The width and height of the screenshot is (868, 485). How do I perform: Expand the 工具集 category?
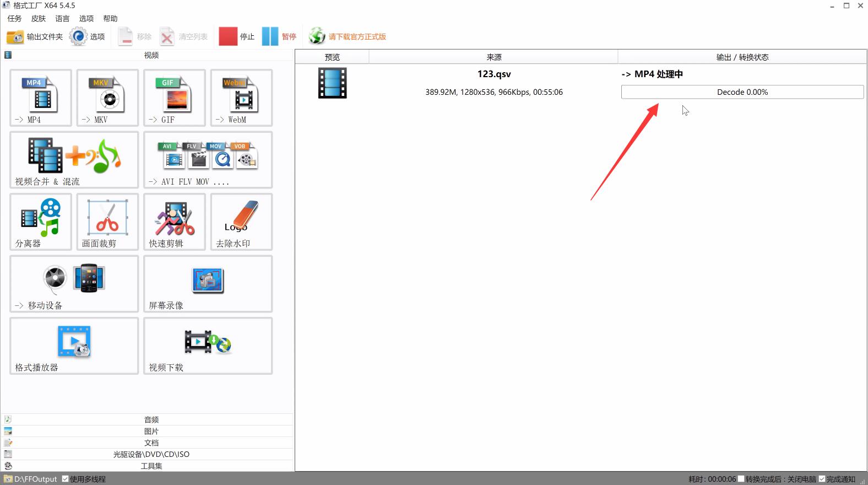point(147,466)
